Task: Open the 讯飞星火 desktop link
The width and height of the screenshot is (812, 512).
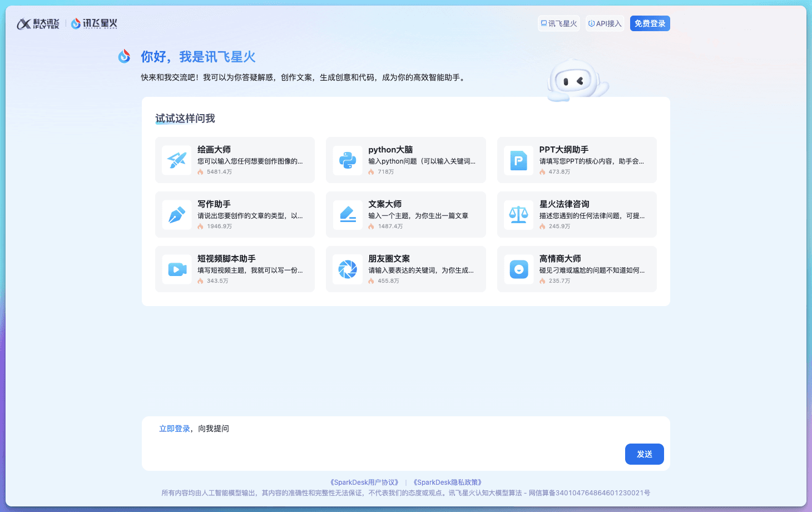Action: [559, 23]
